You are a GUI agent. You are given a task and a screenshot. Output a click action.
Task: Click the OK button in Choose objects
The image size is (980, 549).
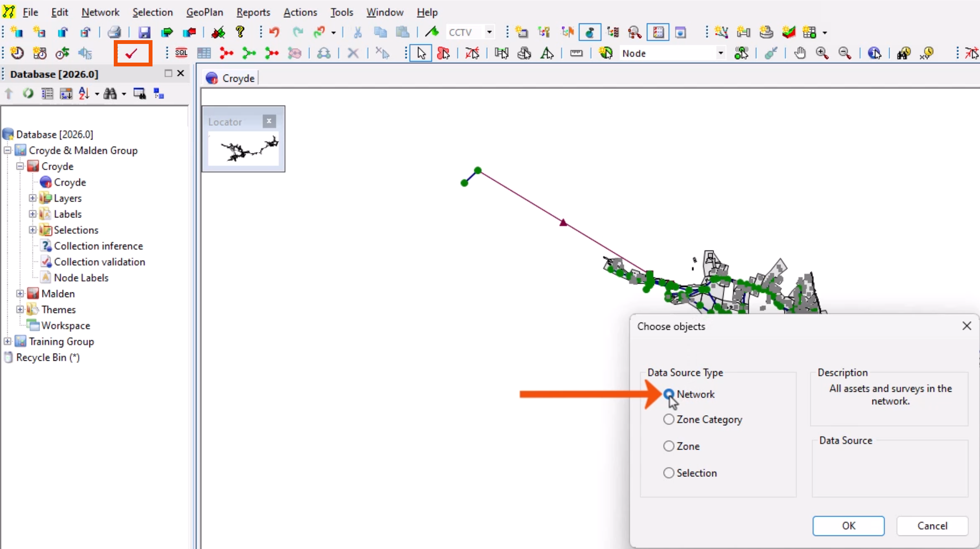pos(848,526)
